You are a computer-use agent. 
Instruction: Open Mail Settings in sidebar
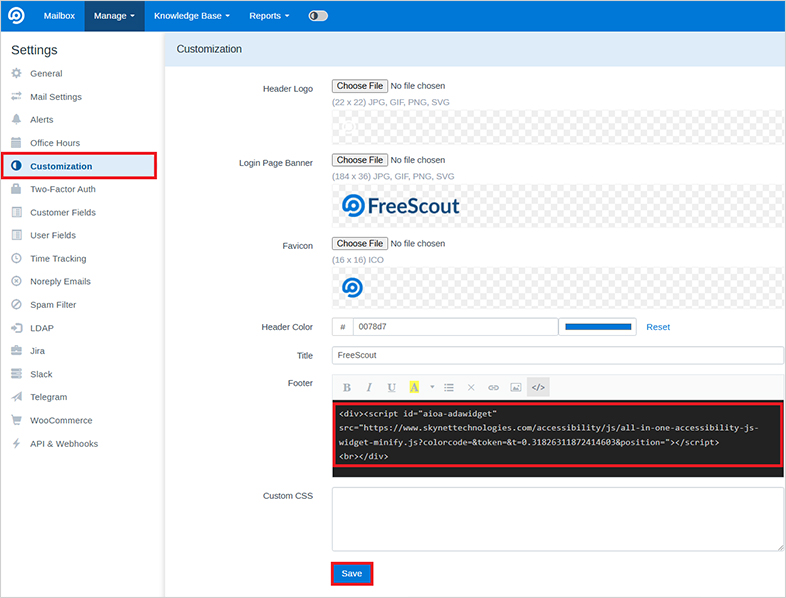coord(56,97)
